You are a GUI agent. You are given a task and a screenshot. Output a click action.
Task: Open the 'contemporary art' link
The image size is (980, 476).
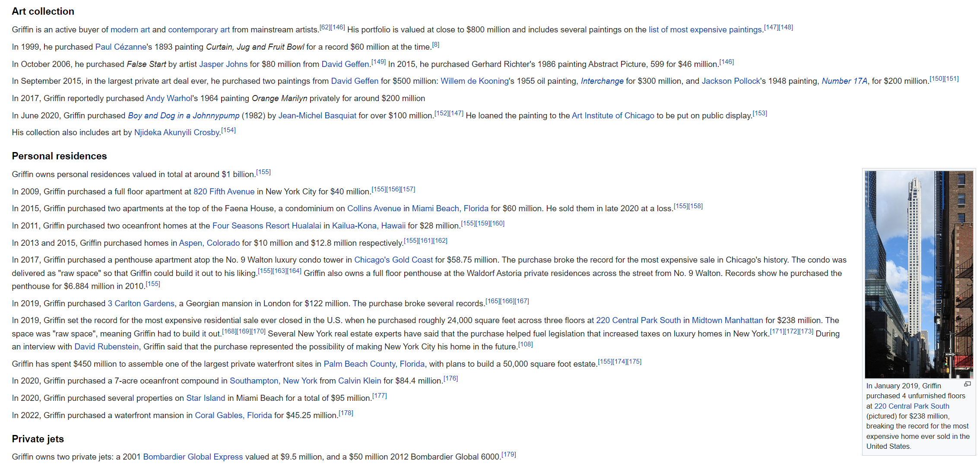[x=199, y=30]
